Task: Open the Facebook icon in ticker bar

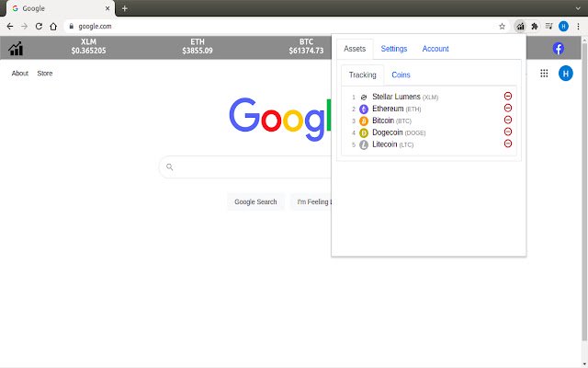Action: [558, 49]
